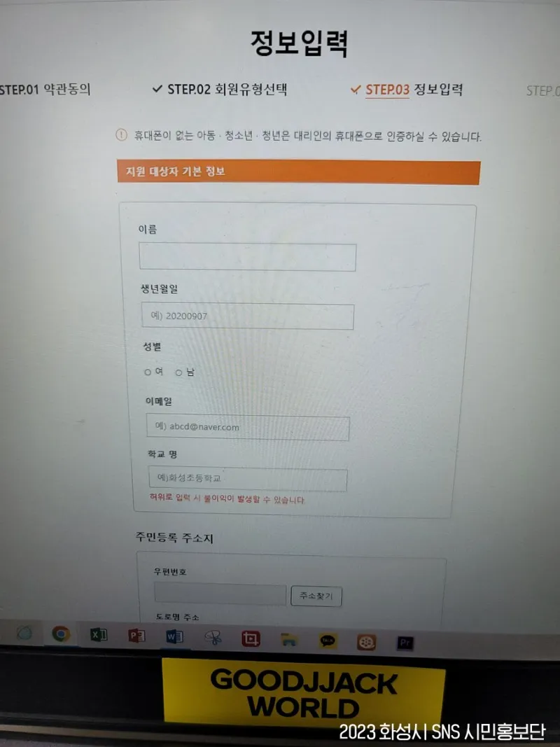Go back to STEP.01 약관동의 step
Screen dimensions: 560x747
(x=45, y=89)
